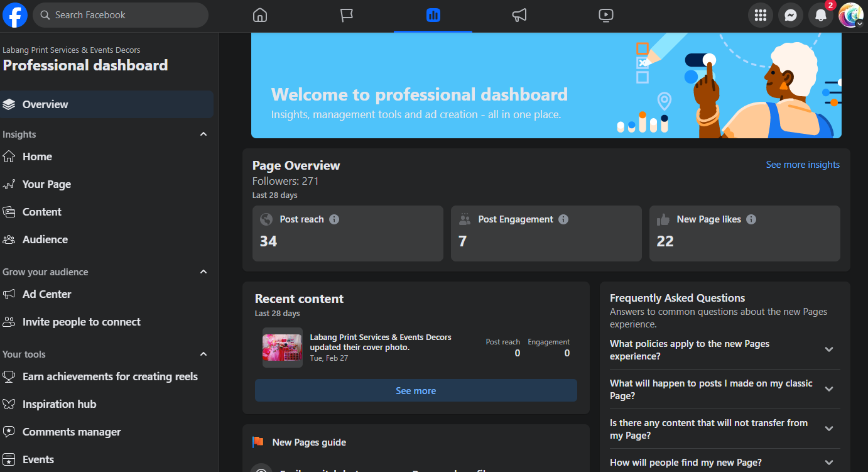
Task: Click the Audience people icon in sidebar
Action: [9, 239]
